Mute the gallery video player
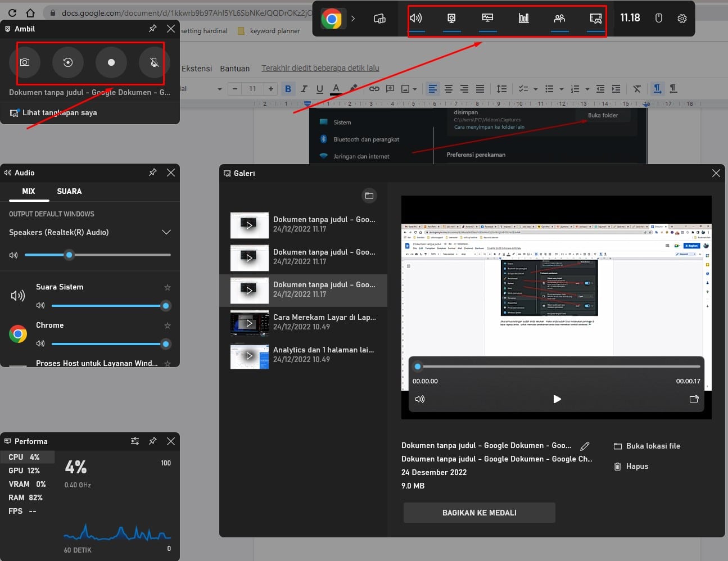This screenshot has height=561, width=728. [x=420, y=399]
